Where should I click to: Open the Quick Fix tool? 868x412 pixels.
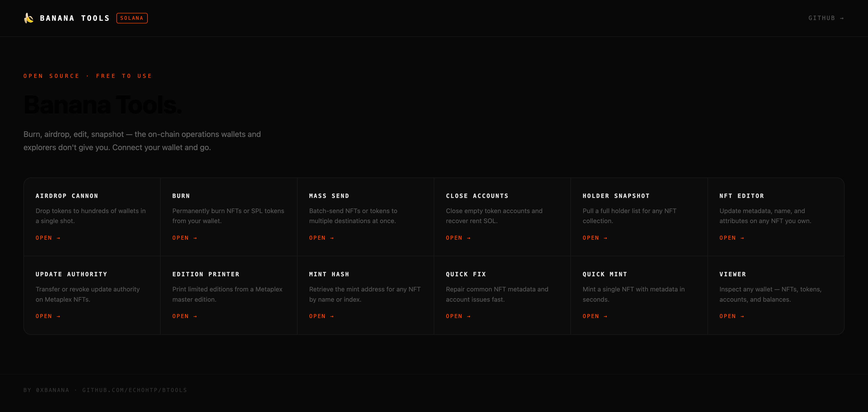tap(458, 316)
